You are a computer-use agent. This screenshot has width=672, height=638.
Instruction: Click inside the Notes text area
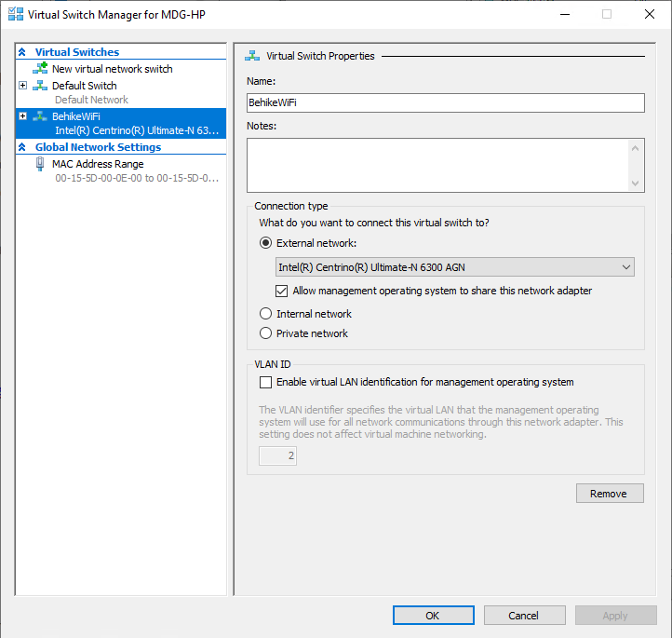[437, 164]
